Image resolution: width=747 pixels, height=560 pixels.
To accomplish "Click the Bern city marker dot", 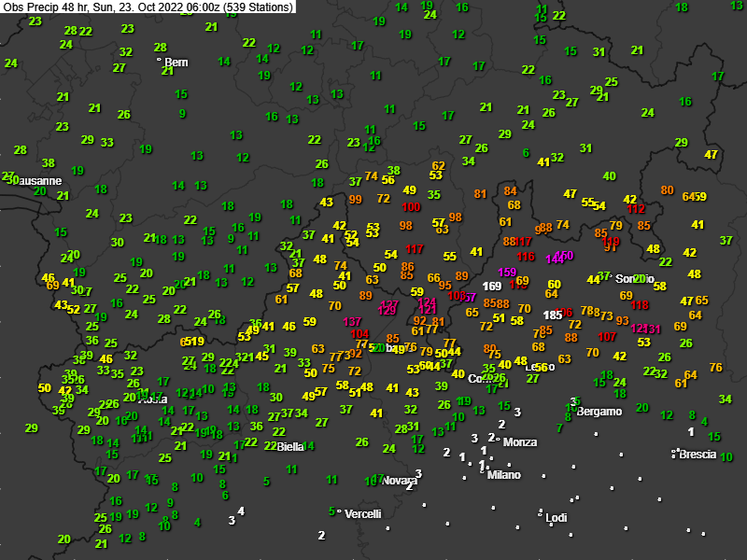I will click(x=159, y=60).
